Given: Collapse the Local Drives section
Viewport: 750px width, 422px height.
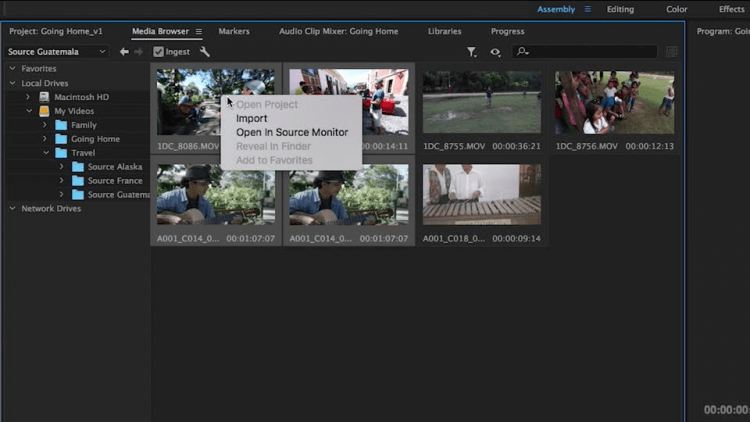Looking at the screenshot, I should pos(12,83).
